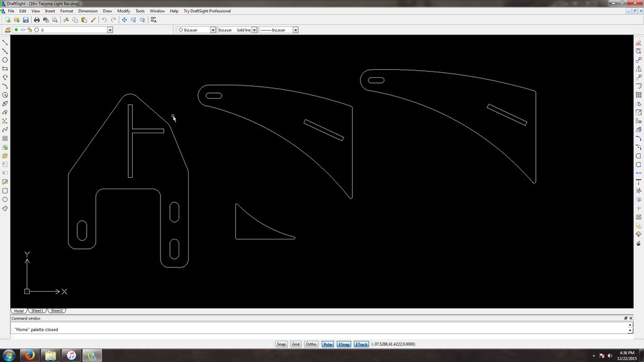Create a new drawing from toolbar
Image resolution: width=644 pixels, height=362 pixels.
8,19
